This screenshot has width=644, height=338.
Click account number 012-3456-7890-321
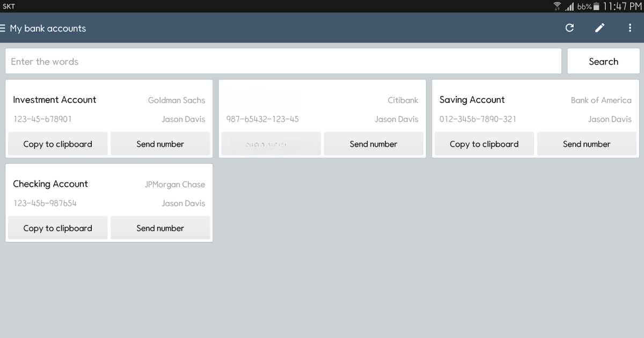click(478, 119)
